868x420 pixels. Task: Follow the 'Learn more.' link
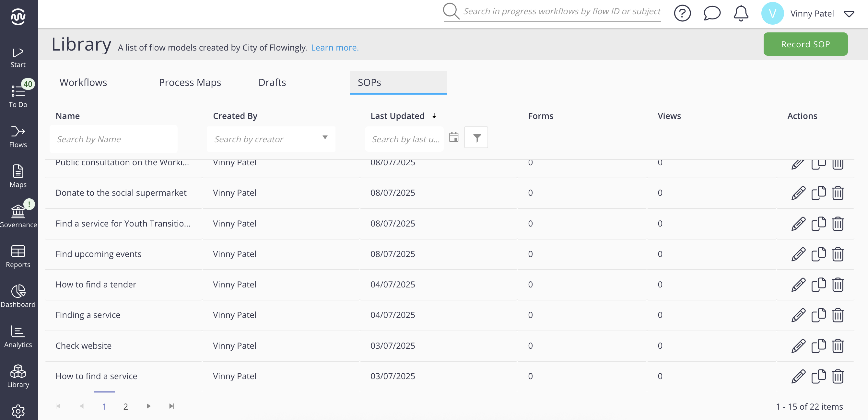334,48
